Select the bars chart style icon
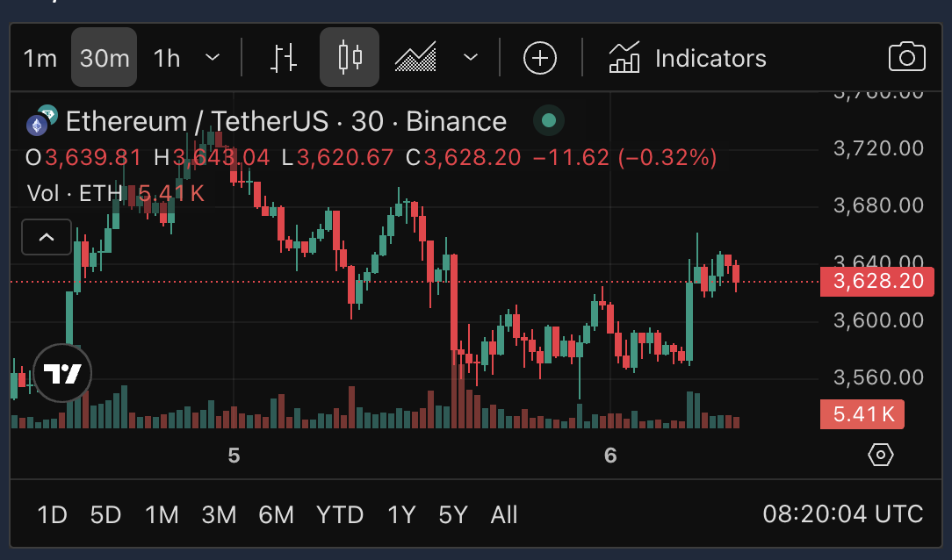 click(x=283, y=58)
